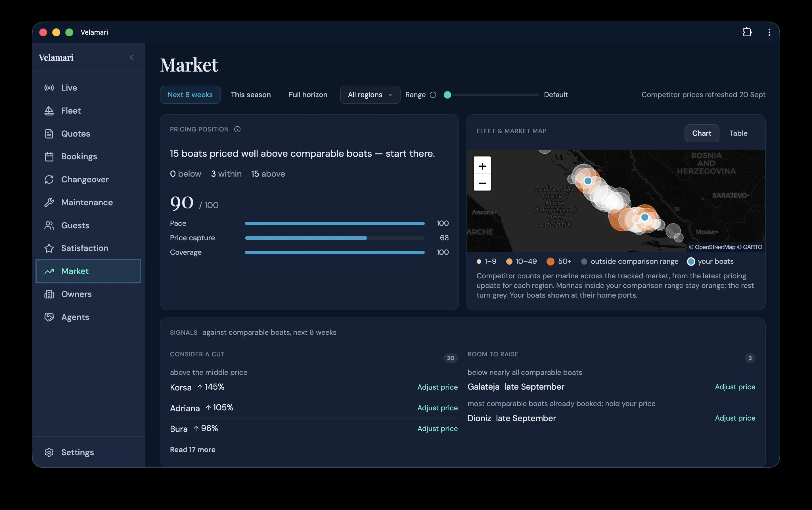
Task: Zoom in on the market map
Action: pos(482,165)
